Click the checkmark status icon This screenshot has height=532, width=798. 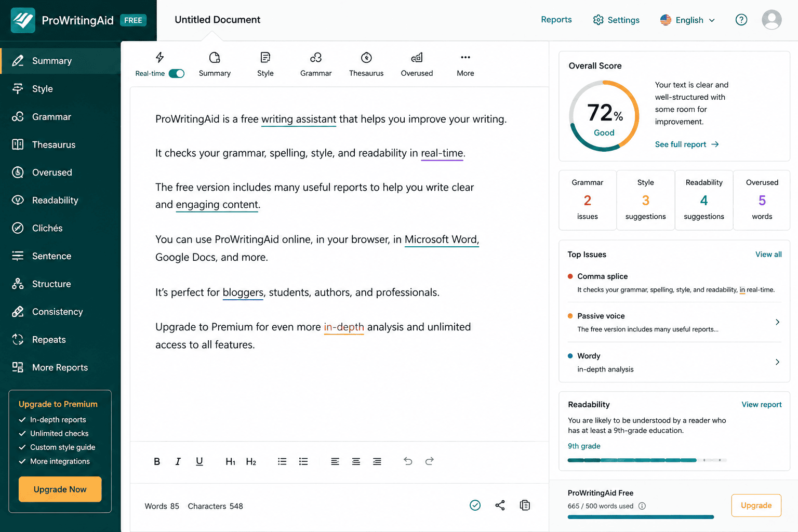coord(475,505)
